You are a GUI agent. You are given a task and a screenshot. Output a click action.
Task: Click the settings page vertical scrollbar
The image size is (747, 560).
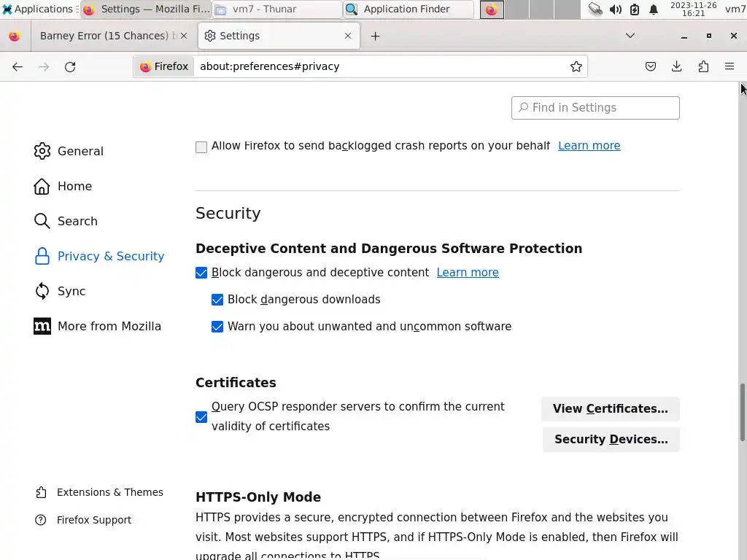[743, 408]
